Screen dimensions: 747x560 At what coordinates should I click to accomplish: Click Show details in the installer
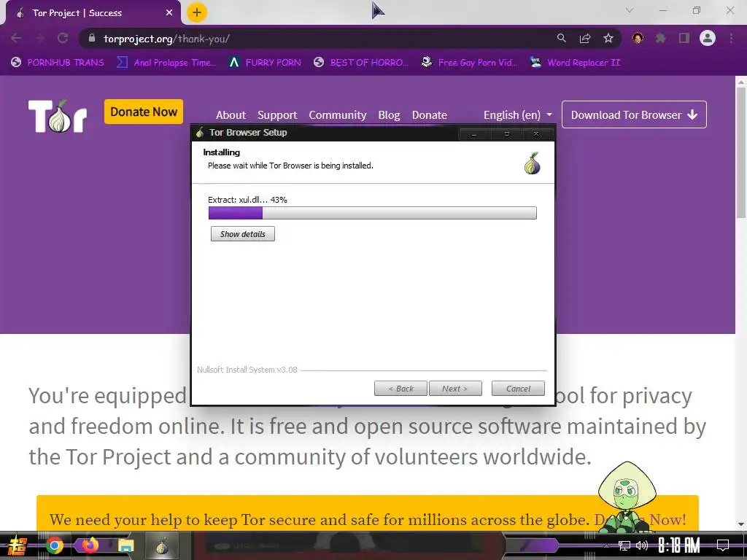pos(242,234)
